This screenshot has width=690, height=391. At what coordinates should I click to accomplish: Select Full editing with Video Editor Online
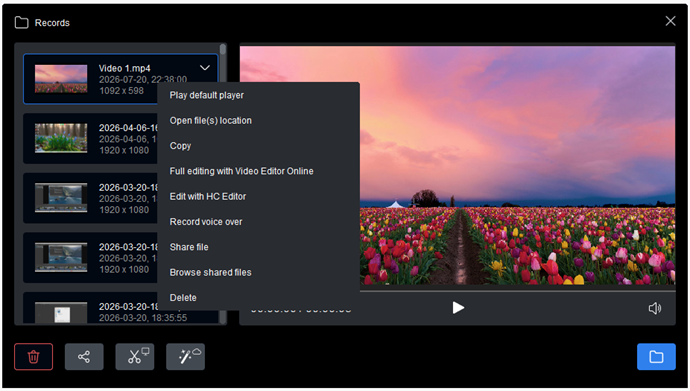tap(241, 171)
